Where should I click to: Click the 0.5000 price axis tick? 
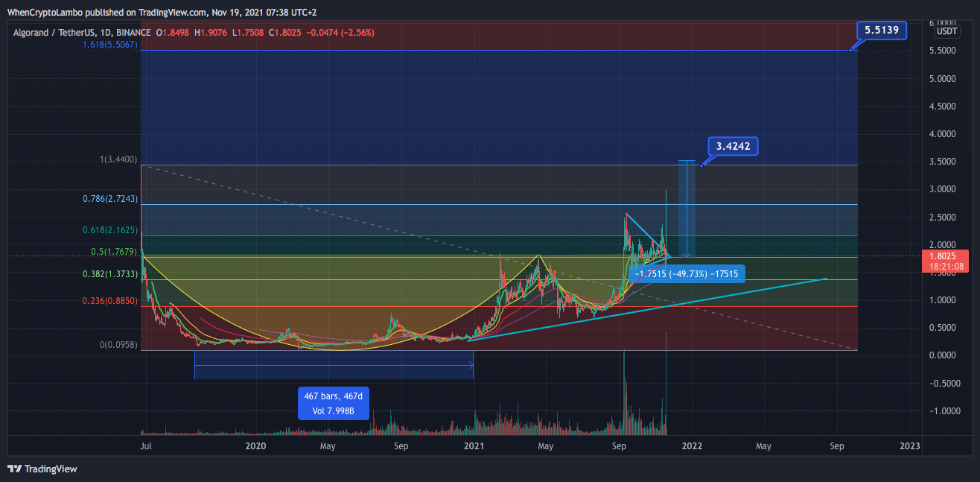click(x=941, y=328)
